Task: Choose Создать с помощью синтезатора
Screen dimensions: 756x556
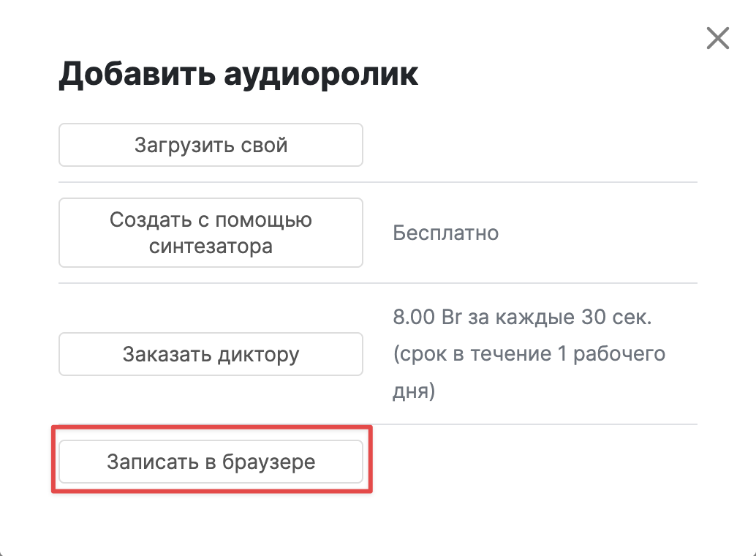Action: click(211, 233)
